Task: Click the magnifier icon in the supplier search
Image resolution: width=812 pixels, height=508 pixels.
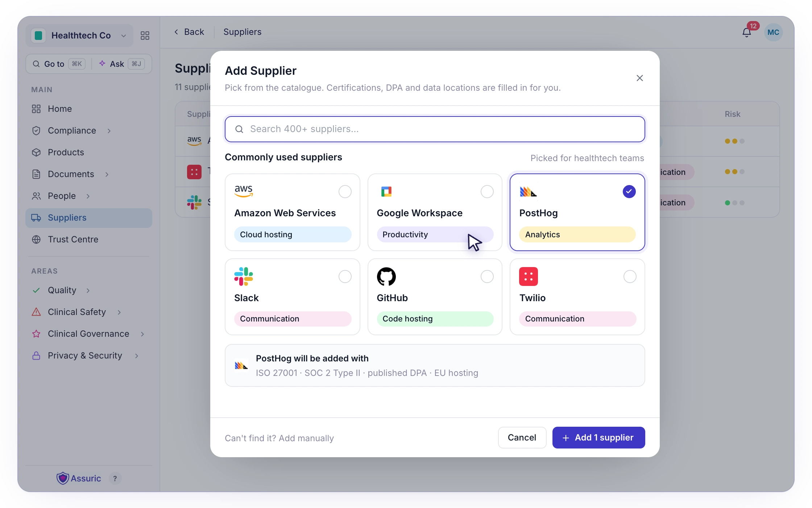Action: click(x=239, y=129)
